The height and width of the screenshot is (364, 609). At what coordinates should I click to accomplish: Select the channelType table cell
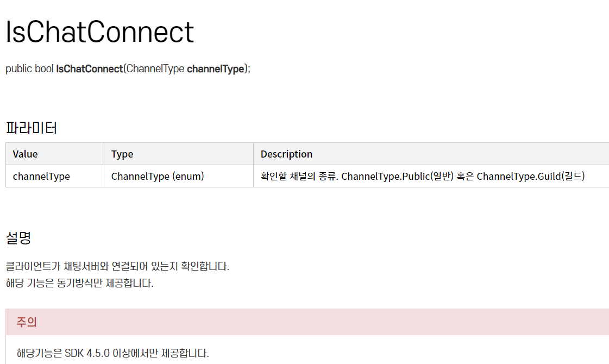tap(55, 177)
